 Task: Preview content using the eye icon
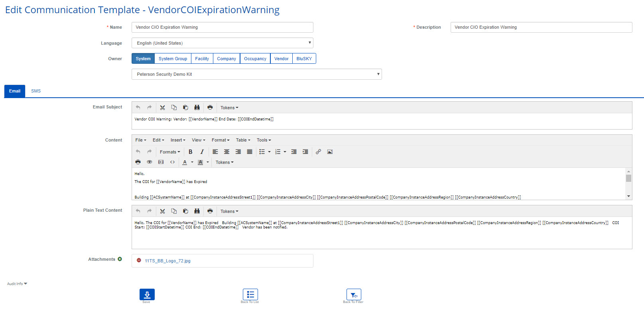[150, 162]
